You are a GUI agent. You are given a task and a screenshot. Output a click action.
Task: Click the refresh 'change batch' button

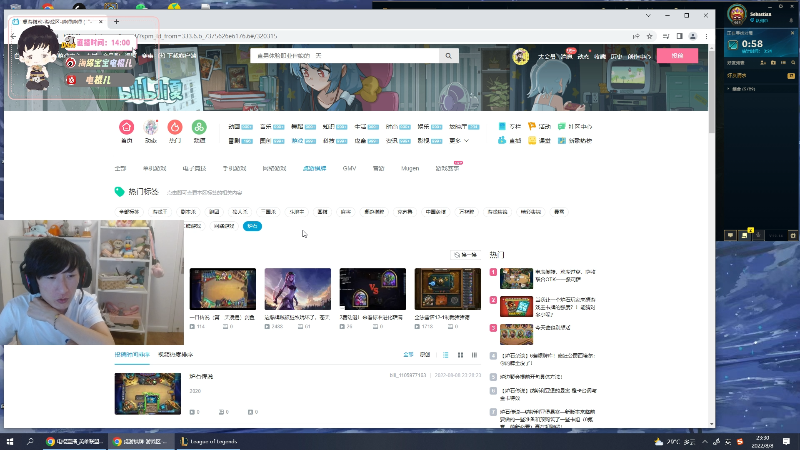tap(465, 255)
